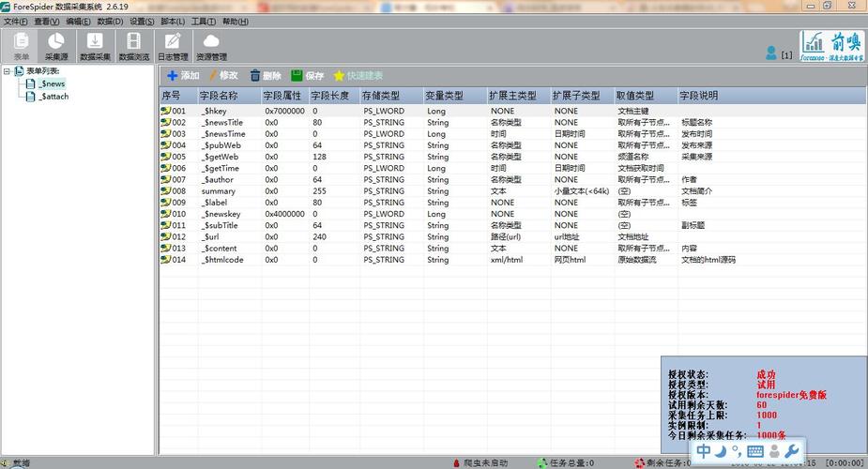Select the _$htmlcode field name
This screenshot has width=868, height=469.
pyautogui.click(x=222, y=260)
